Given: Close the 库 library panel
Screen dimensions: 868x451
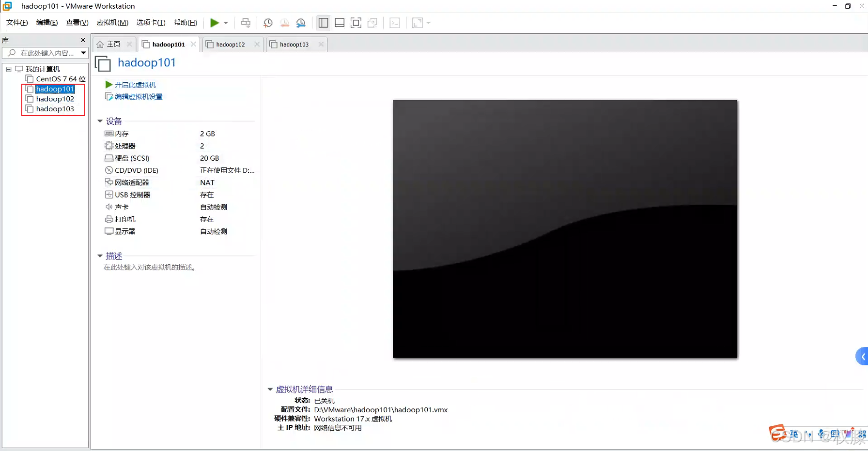Looking at the screenshot, I should click(83, 40).
